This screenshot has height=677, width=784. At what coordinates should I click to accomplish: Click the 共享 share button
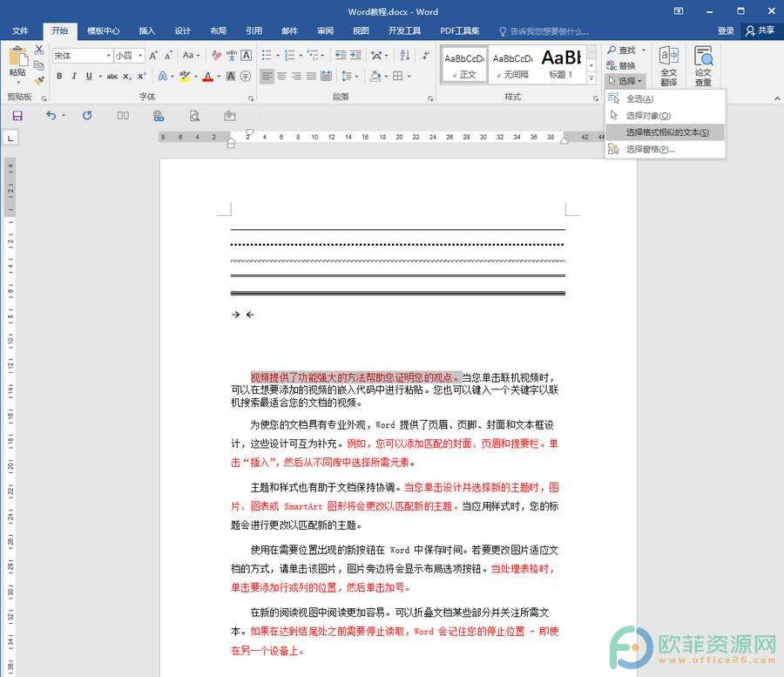[760, 31]
